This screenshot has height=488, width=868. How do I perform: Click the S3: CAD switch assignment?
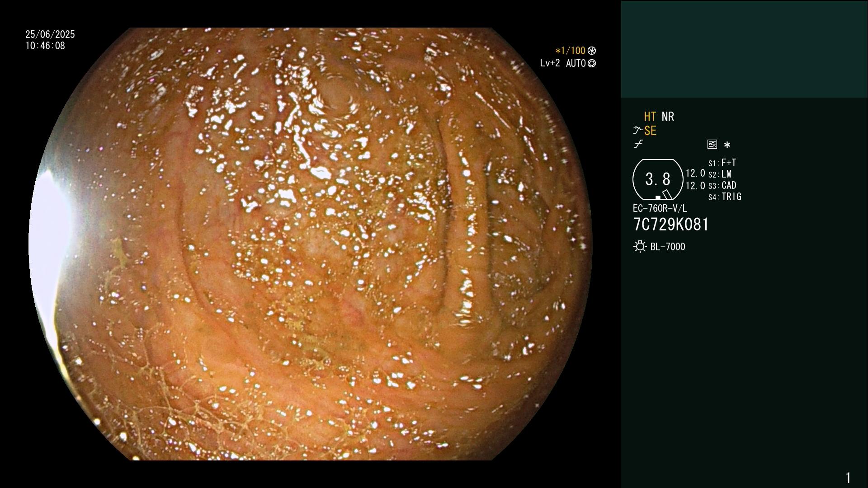(722, 185)
